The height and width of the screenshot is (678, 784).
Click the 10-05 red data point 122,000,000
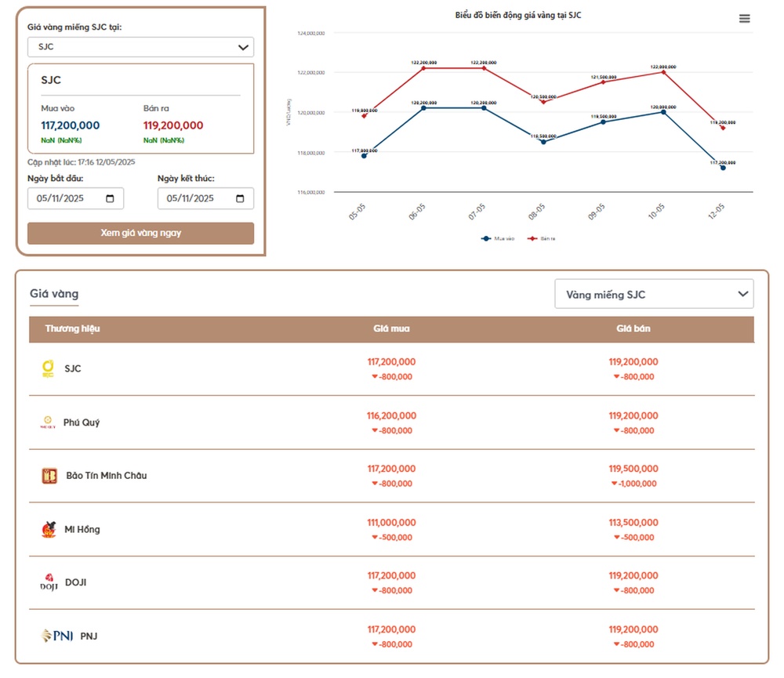663,72
